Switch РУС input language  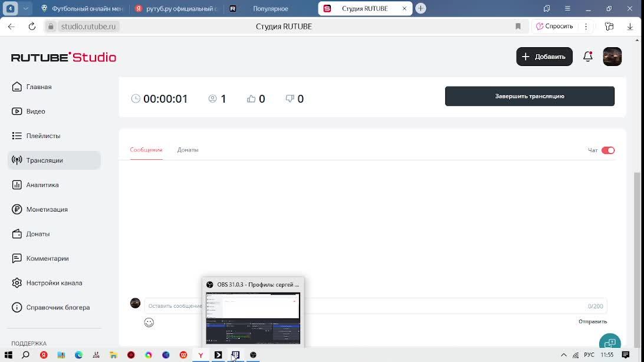[x=589, y=355]
